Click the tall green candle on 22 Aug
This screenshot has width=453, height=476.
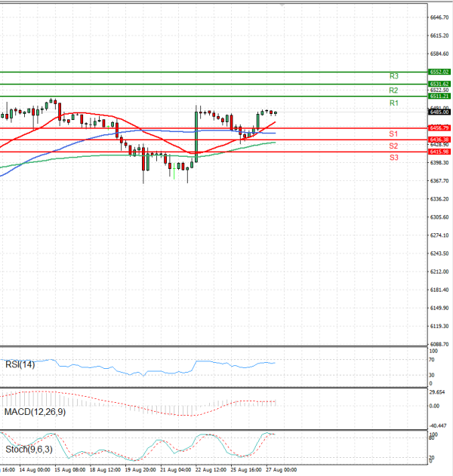(x=196, y=137)
